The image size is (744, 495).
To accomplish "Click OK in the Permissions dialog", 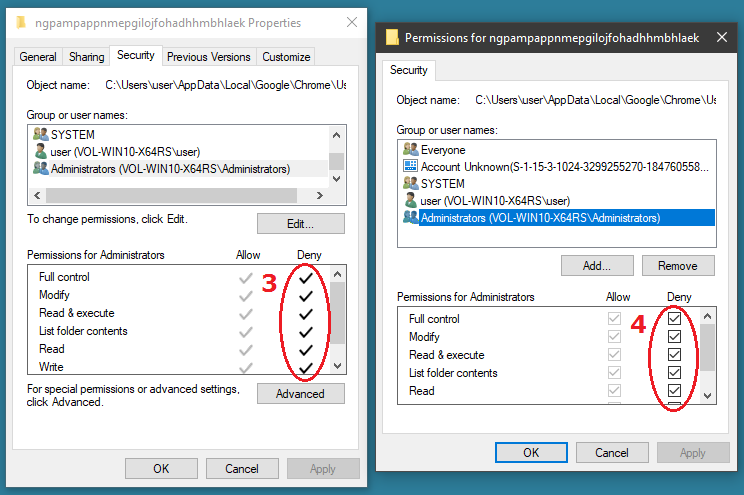I will pyautogui.click(x=531, y=453).
